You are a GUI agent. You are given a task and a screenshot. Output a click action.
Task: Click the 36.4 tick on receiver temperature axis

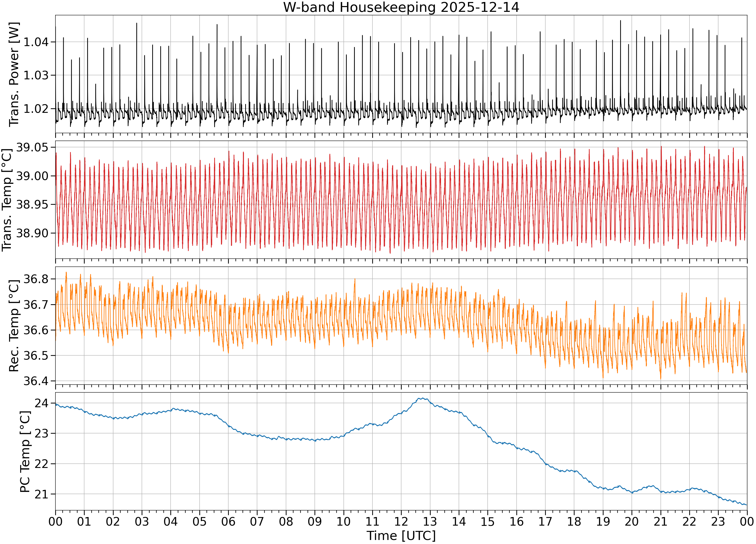(36, 381)
